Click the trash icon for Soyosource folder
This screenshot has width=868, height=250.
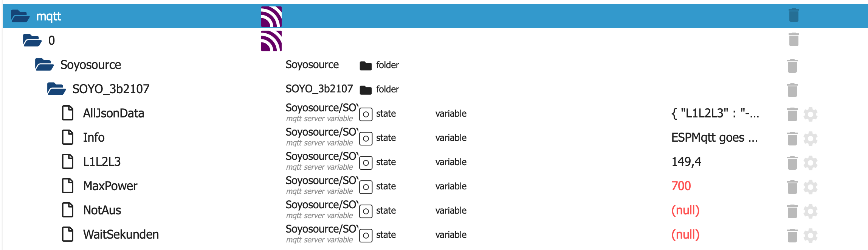tap(792, 66)
